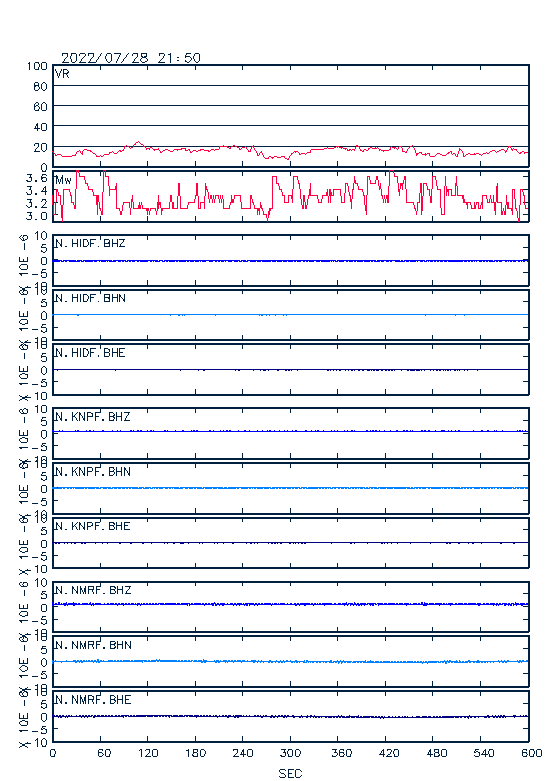The width and height of the screenshot is (554, 781).
Task: Select the Mw panel label
Action: pyautogui.click(x=63, y=180)
